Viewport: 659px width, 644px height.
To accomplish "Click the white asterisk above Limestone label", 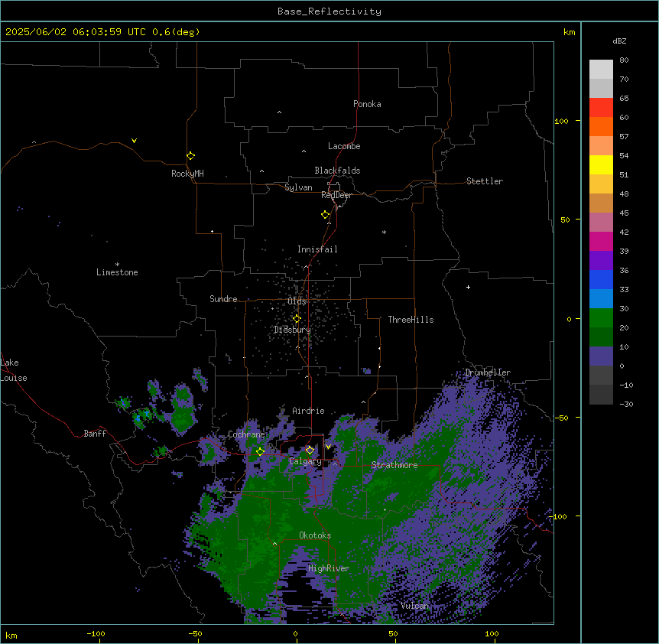I will pos(117,265).
